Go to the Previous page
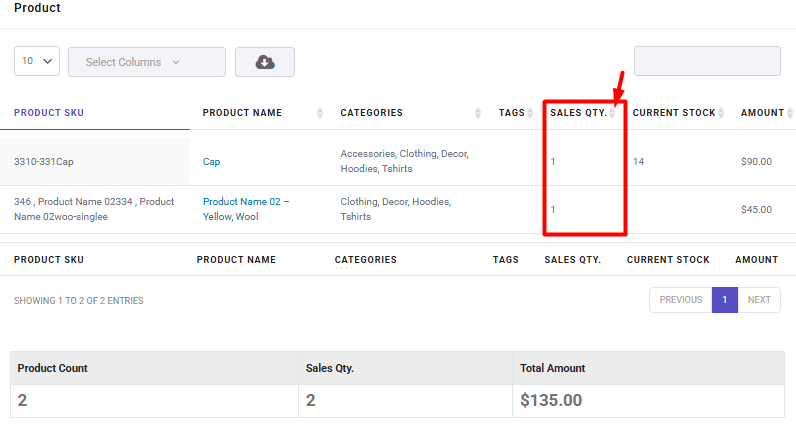Screen dimensions: 796x441 681,300
